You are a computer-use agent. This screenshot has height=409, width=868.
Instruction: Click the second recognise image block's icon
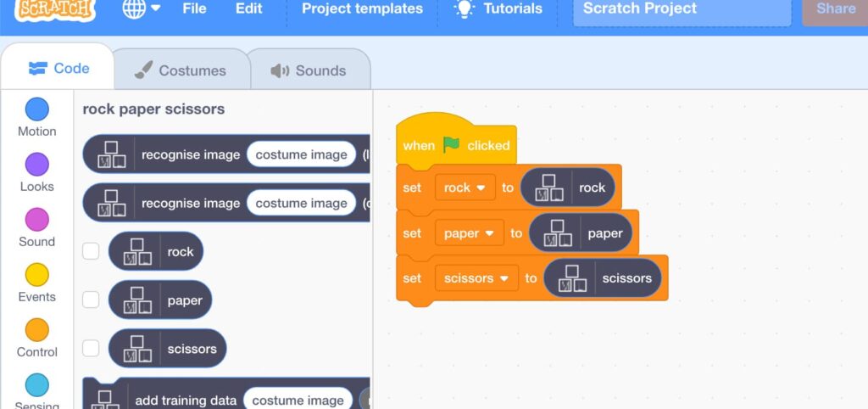point(112,204)
